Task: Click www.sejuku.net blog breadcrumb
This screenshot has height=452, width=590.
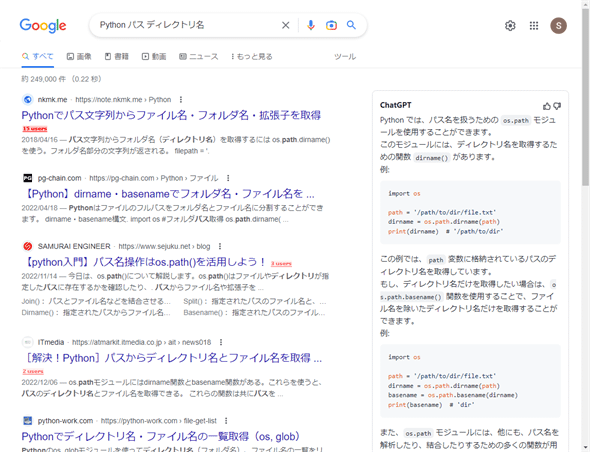Action: pos(164,246)
